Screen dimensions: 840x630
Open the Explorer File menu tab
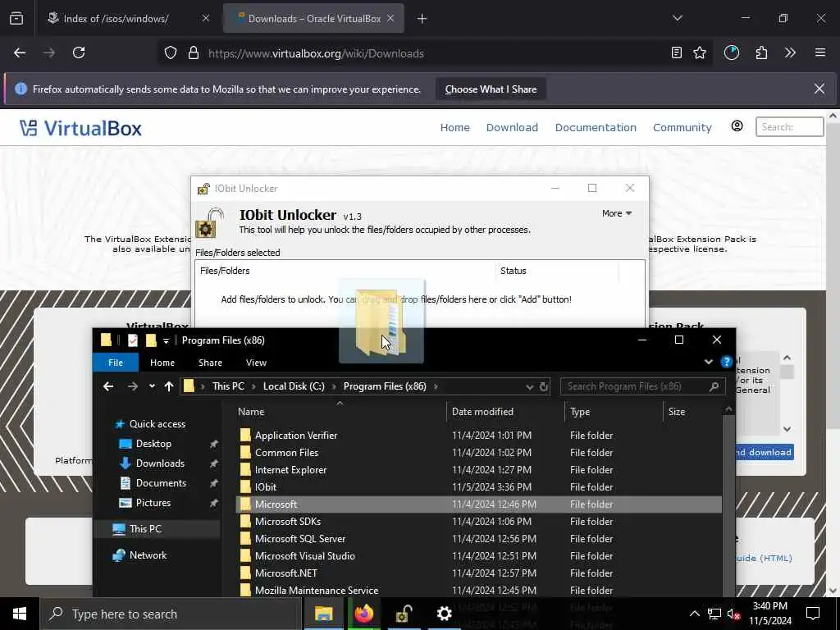[116, 363]
